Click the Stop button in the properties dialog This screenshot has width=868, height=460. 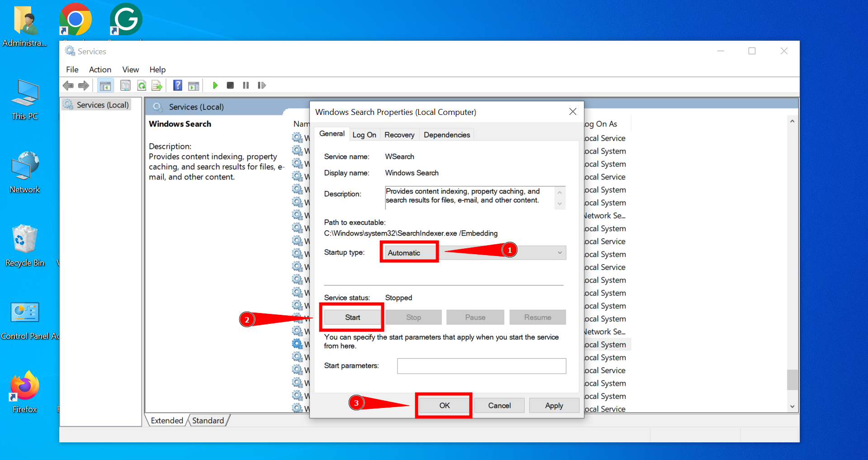pos(413,318)
